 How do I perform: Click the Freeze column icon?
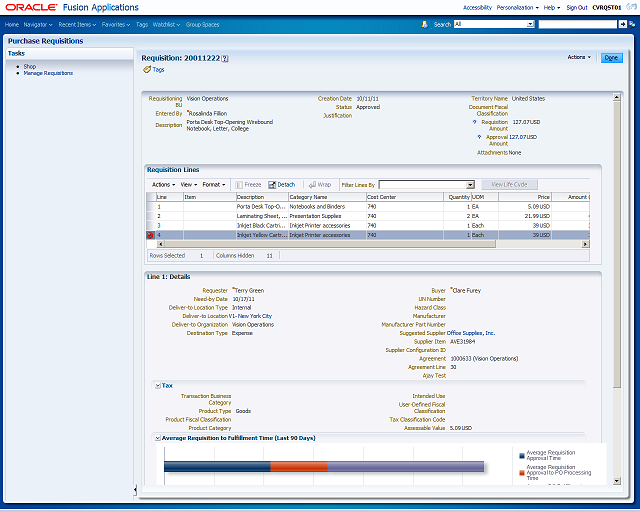point(239,185)
